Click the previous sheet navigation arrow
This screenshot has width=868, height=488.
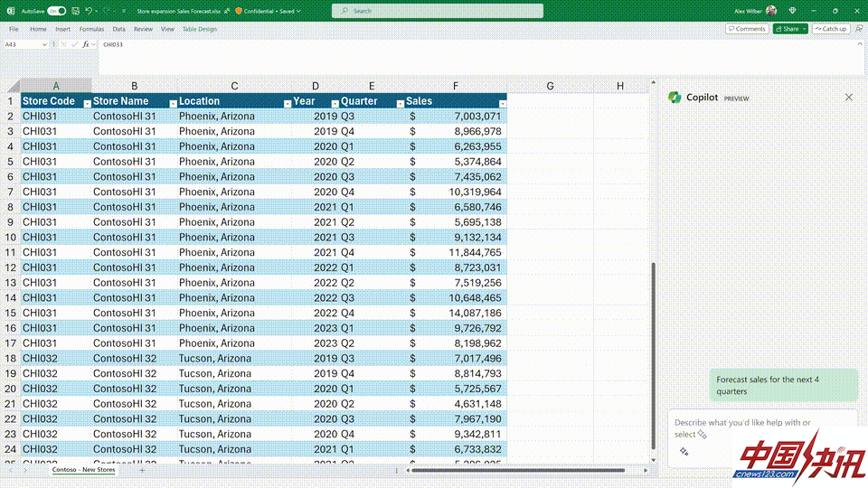click(11, 470)
